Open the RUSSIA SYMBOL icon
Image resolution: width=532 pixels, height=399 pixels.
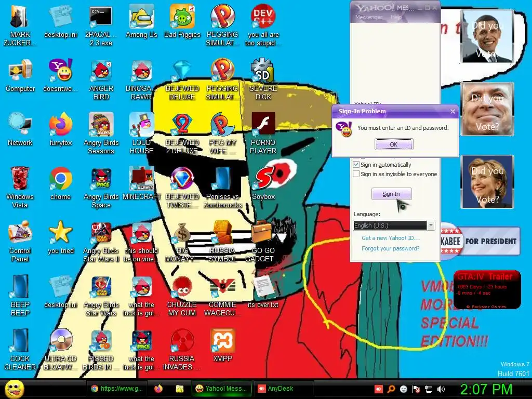tap(222, 241)
